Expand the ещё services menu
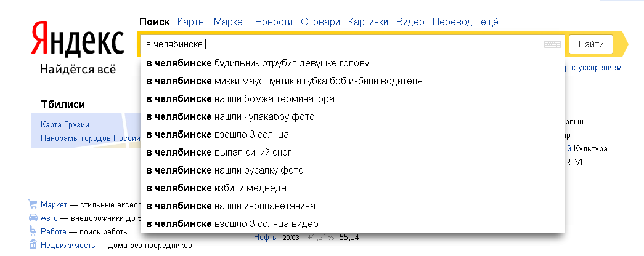 pos(489,22)
